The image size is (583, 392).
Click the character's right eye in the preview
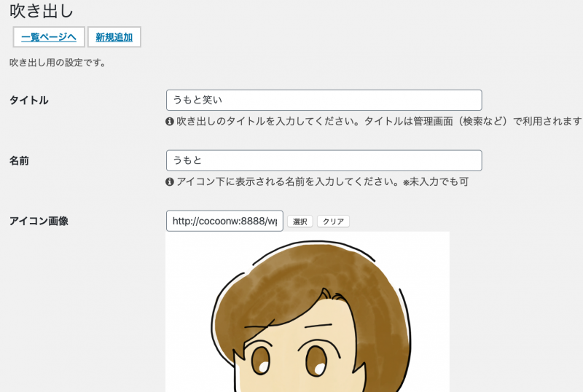(317, 358)
